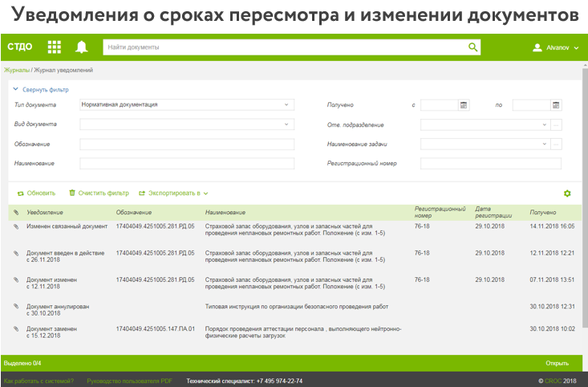Viewport: 588px width, 387px height.
Task: Click paperclip icon in table header
Action: pos(16,213)
